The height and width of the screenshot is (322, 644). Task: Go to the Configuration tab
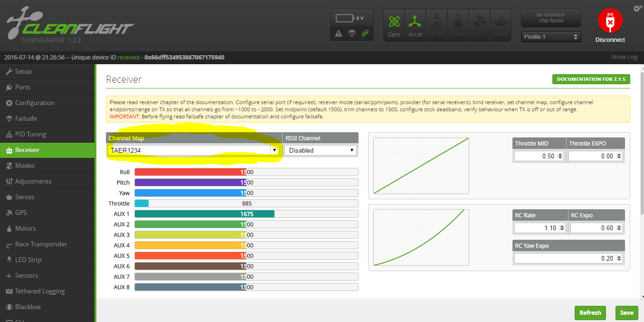(47, 103)
